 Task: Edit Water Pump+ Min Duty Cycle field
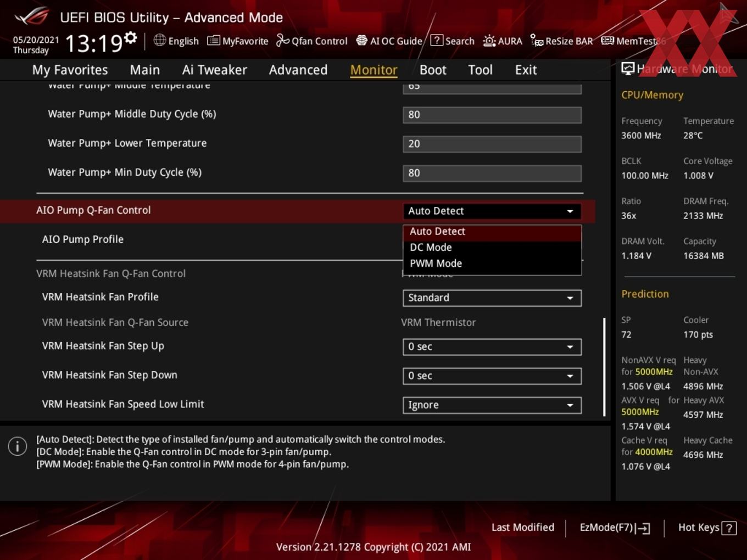point(492,173)
